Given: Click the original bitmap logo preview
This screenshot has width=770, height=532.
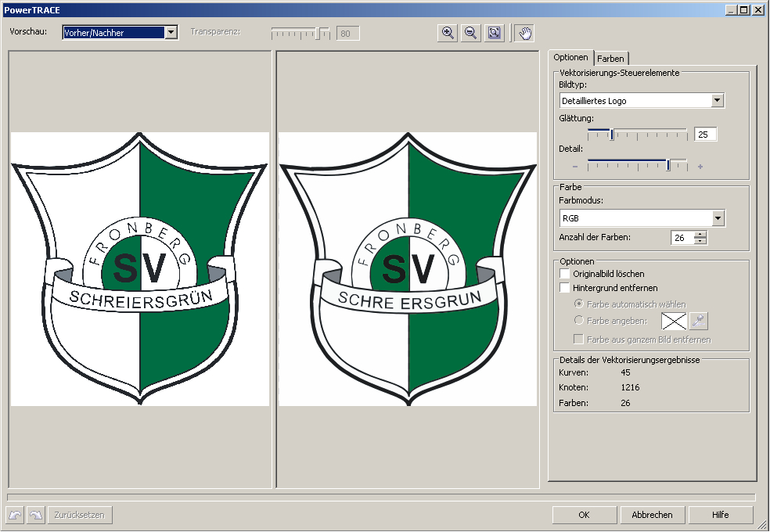Looking at the screenshot, I should (140, 269).
